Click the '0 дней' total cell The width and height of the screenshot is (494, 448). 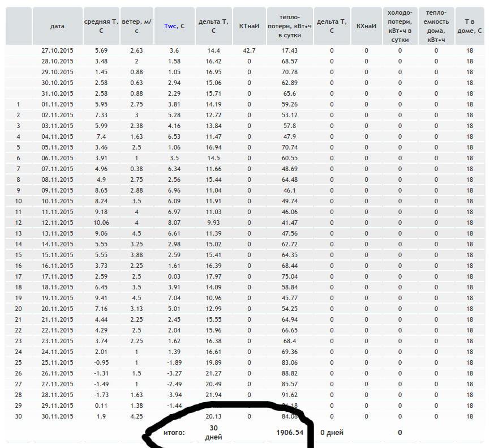[332, 433]
